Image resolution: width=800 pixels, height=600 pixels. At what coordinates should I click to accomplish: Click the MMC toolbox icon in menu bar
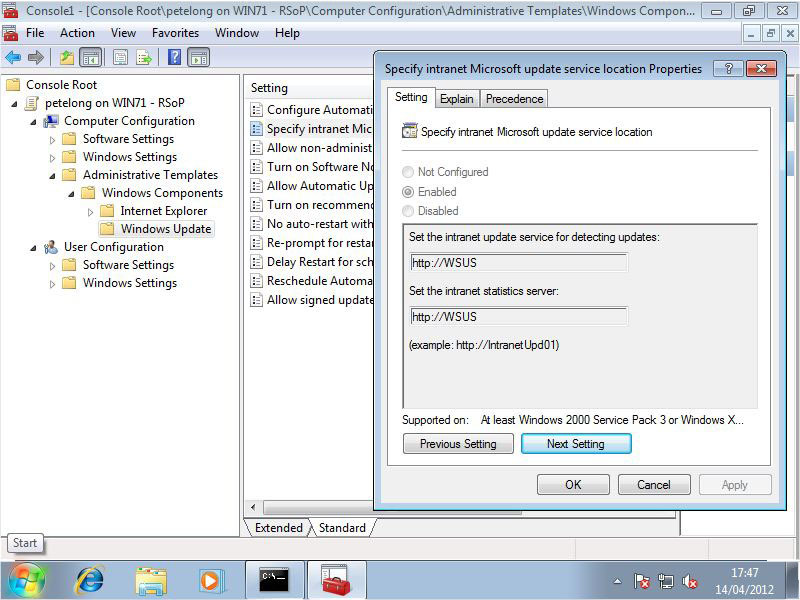(10, 33)
